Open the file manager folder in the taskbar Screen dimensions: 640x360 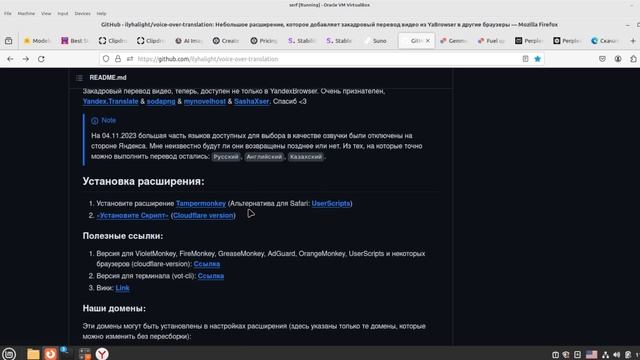(33, 353)
